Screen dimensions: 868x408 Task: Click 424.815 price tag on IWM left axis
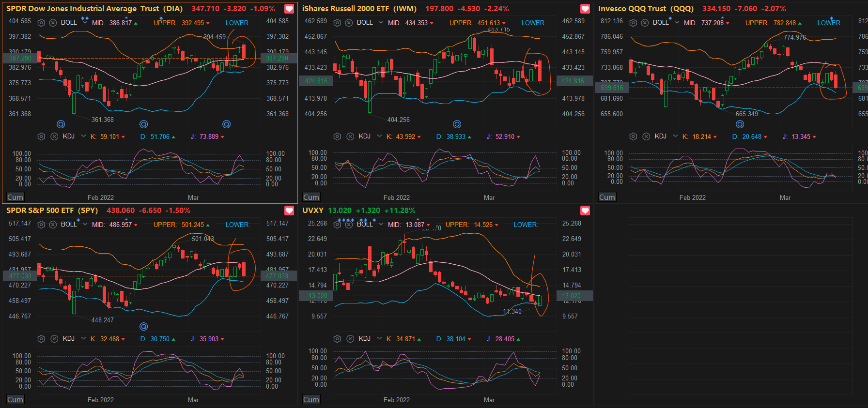click(316, 81)
